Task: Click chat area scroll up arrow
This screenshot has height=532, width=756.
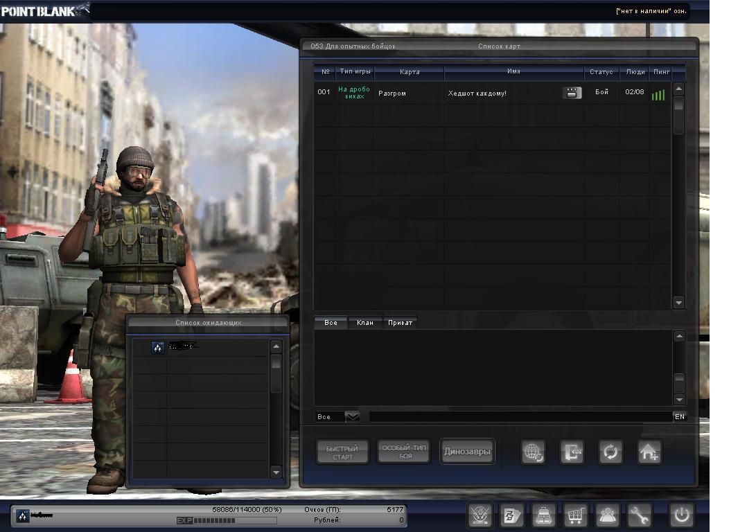Action: click(679, 337)
